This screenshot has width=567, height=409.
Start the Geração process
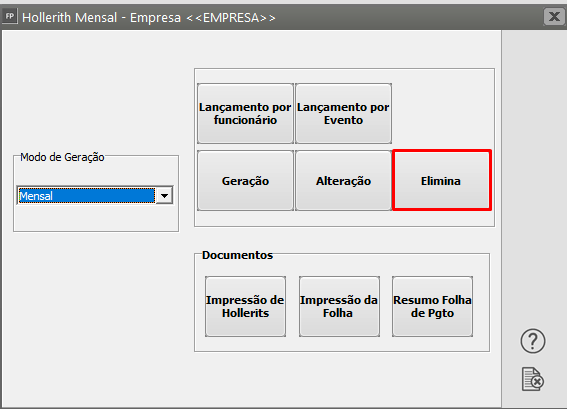coord(245,180)
